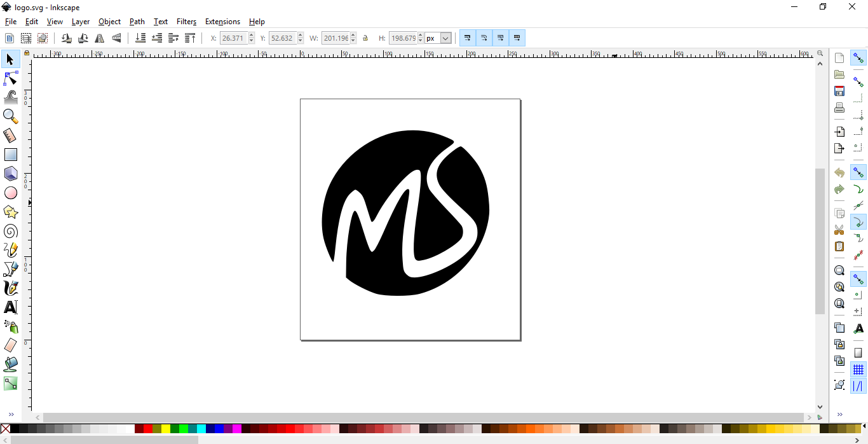Click the no-paint X swatch

tap(5, 429)
